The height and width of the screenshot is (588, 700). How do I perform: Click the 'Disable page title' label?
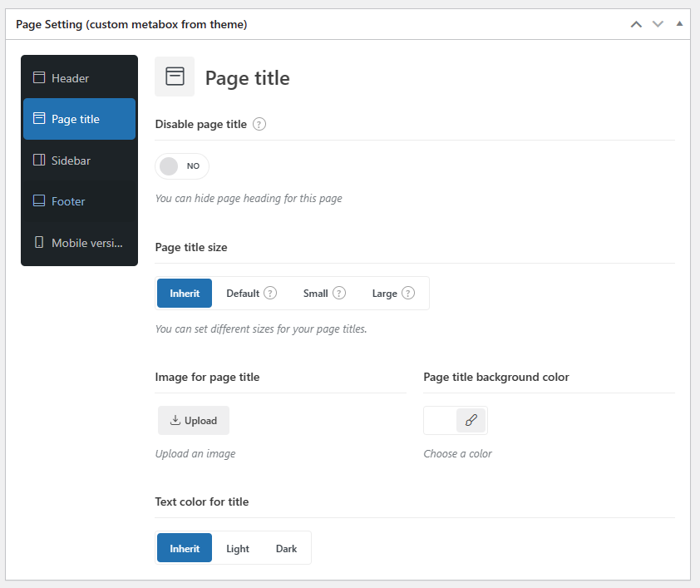pyautogui.click(x=201, y=124)
